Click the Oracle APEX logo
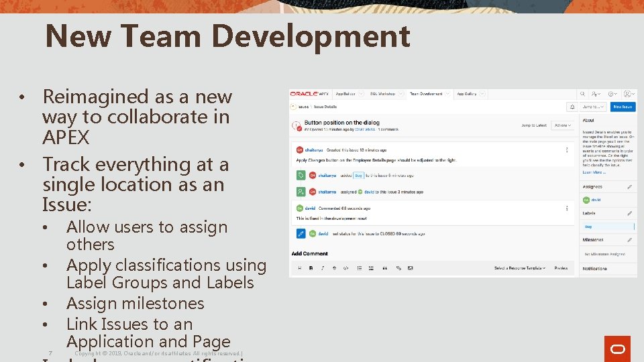644x362 pixels. click(309, 94)
